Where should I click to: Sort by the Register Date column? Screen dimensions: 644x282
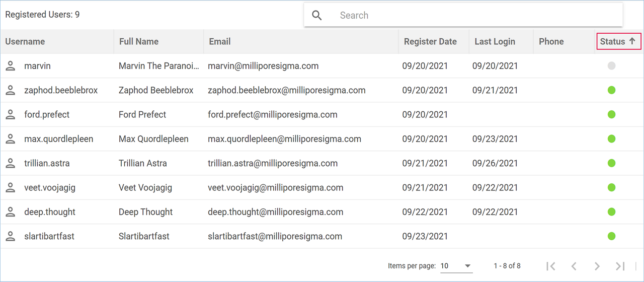430,42
